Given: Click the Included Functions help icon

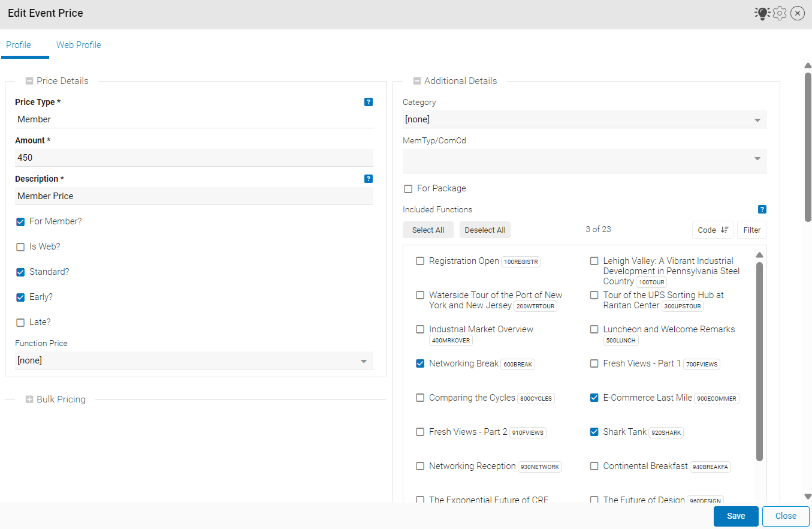Looking at the screenshot, I should pos(762,209).
